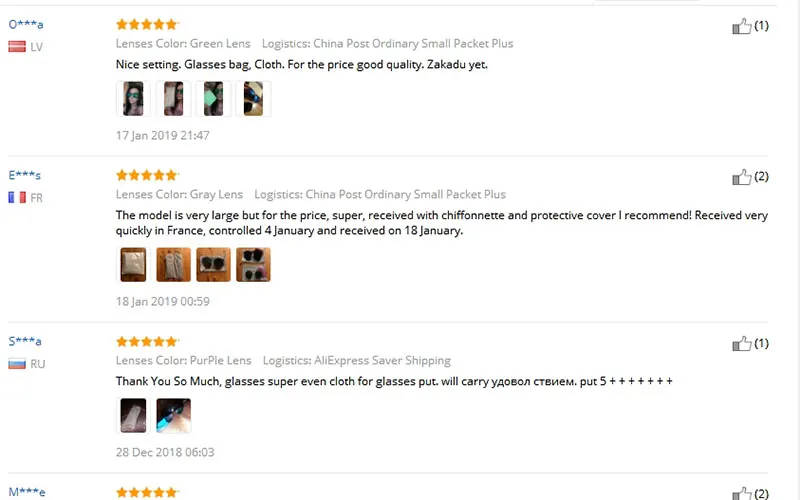Click thumbs up on E***s review
800x500 pixels.
tap(741, 177)
